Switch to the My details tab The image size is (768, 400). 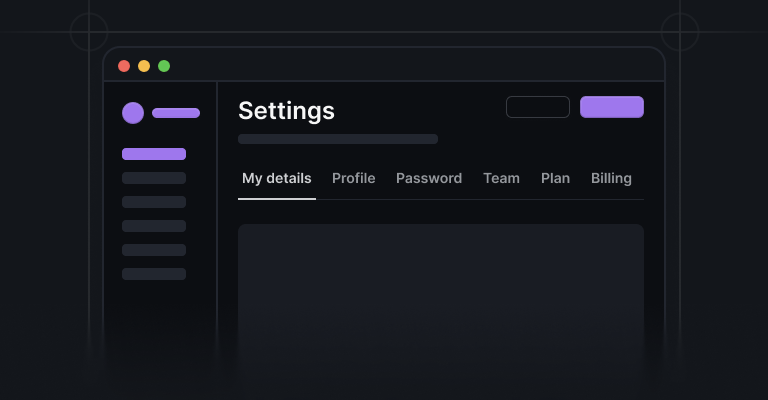(x=277, y=178)
